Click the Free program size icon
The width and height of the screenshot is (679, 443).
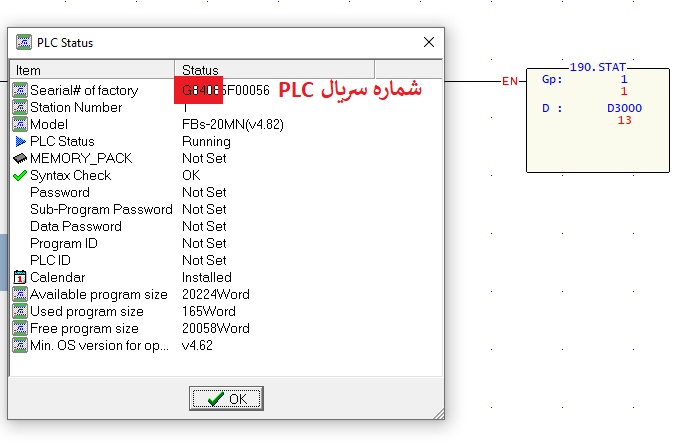point(20,328)
